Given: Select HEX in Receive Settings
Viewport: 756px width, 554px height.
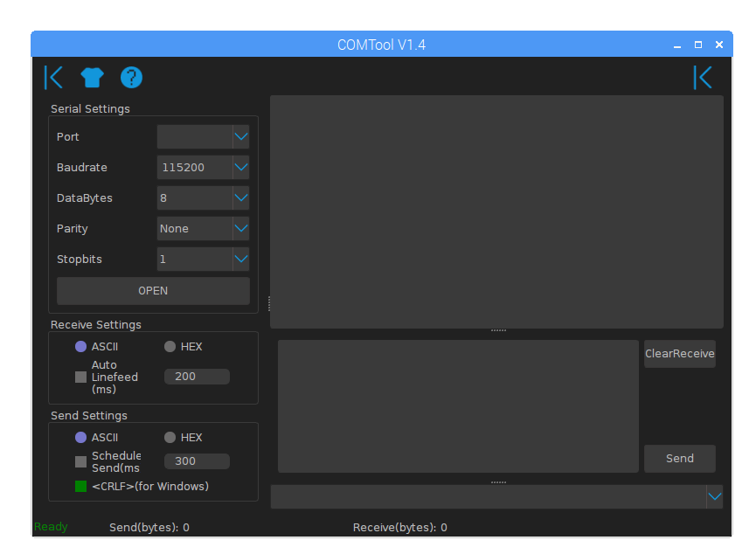Looking at the screenshot, I should 184,347.
